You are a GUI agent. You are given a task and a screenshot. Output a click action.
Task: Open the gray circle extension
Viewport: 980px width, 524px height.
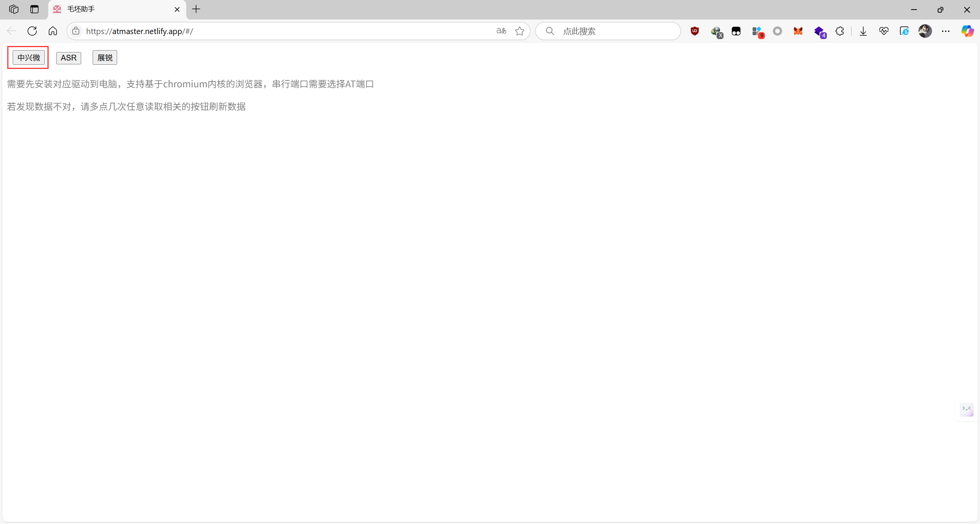pyautogui.click(x=777, y=31)
